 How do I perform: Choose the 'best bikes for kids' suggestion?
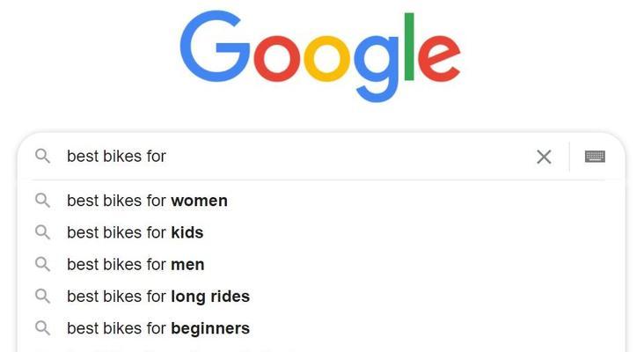[x=321, y=232]
